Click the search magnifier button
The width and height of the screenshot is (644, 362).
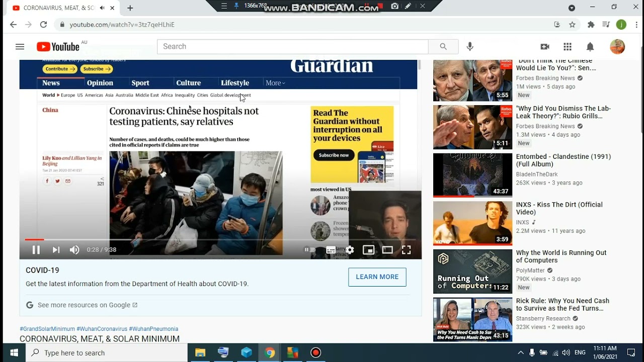[x=443, y=47]
